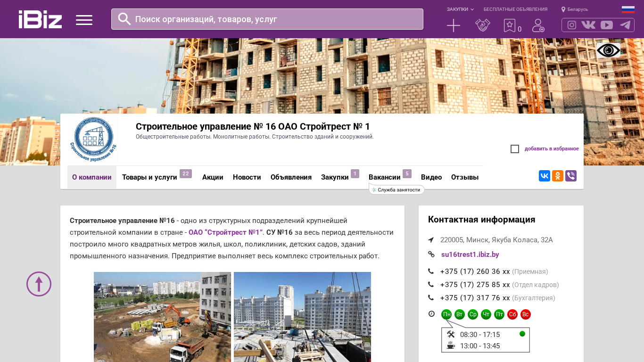Click the website link chain icon
Viewport: 644px width, 362px height.
click(x=431, y=255)
